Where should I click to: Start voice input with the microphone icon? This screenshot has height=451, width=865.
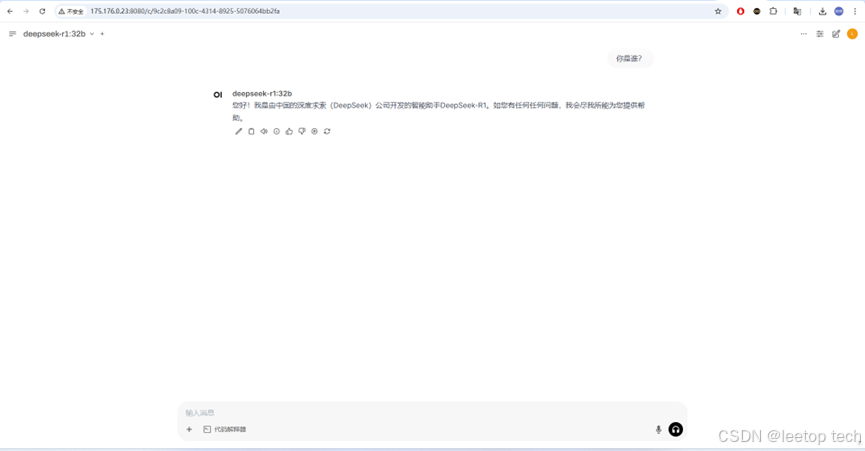click(x=658, y=429)
